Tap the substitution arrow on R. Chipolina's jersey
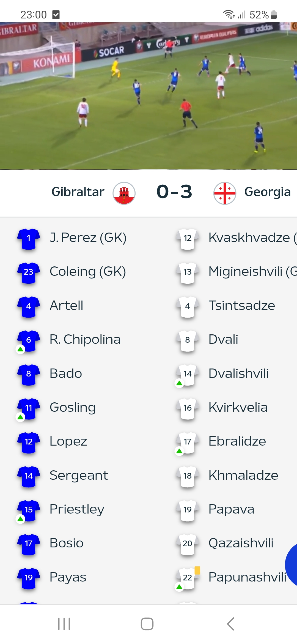The height and width of the screenshot is (644, 297). pos(20,349)
